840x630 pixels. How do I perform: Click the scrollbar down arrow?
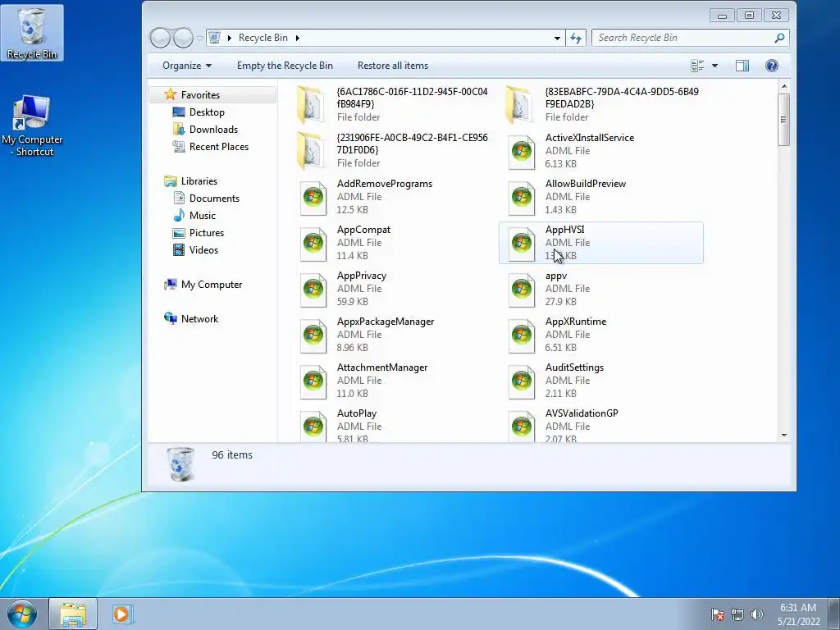coord(783,436)
